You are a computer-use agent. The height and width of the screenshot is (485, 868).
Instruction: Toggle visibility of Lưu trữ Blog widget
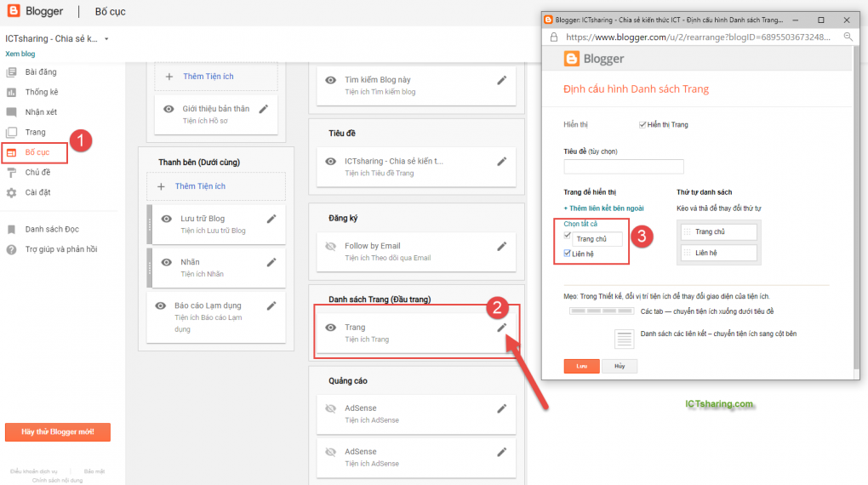click(x=166, y=219)
